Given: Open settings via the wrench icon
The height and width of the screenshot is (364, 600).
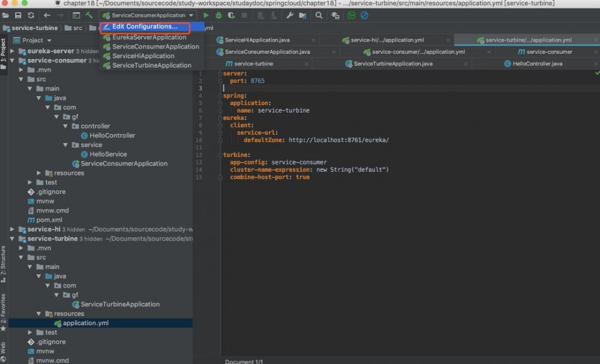Looking at the screenshot, I should click(290, 15).
